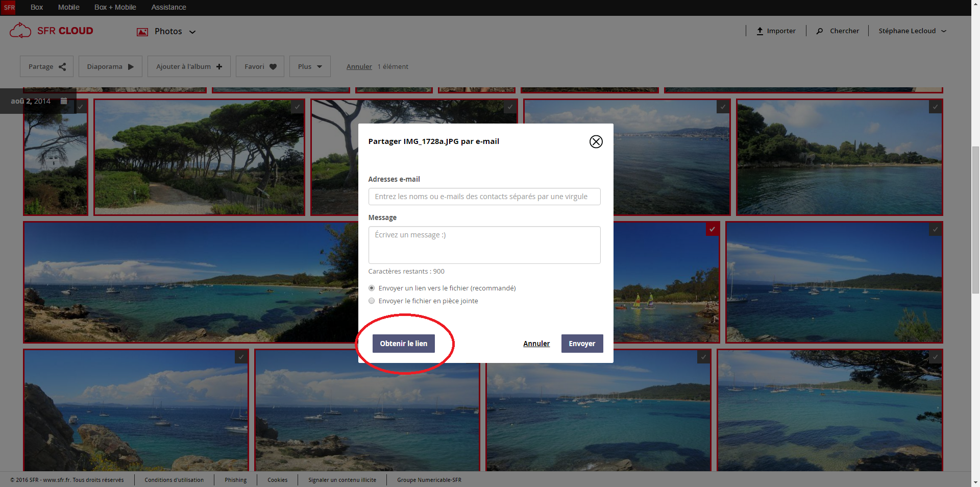Select 'Envoyer un lien vers le fichier' option
The height and width of the screenshot is (487, 980).
point(372,288)
